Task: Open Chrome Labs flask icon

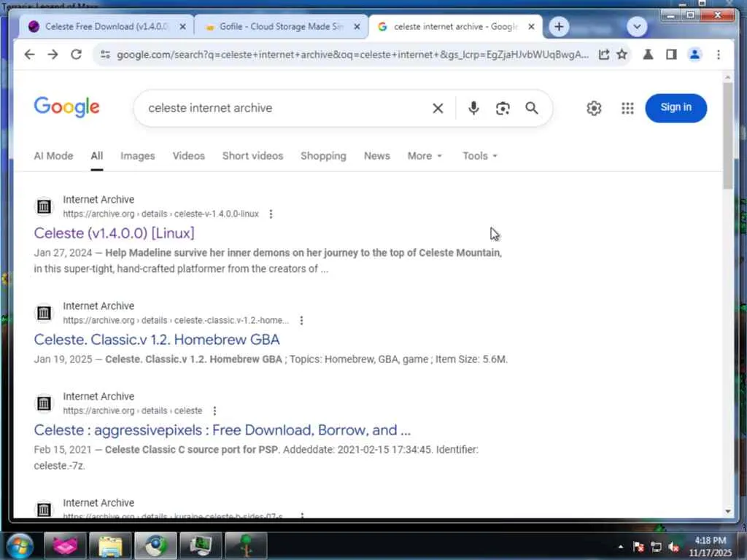Action: (648, 55)
